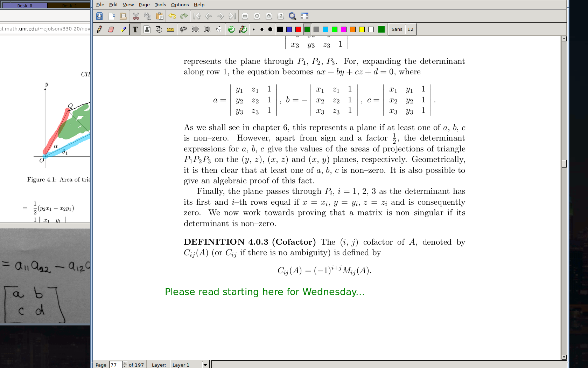Pick the Hand tool
Viewport: 588px width, 368px height.
click(x=219, y=29)
